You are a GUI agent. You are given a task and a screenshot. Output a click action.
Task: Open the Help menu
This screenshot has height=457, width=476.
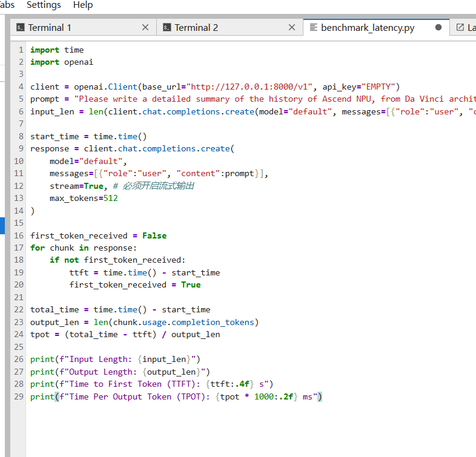[83, 5]
